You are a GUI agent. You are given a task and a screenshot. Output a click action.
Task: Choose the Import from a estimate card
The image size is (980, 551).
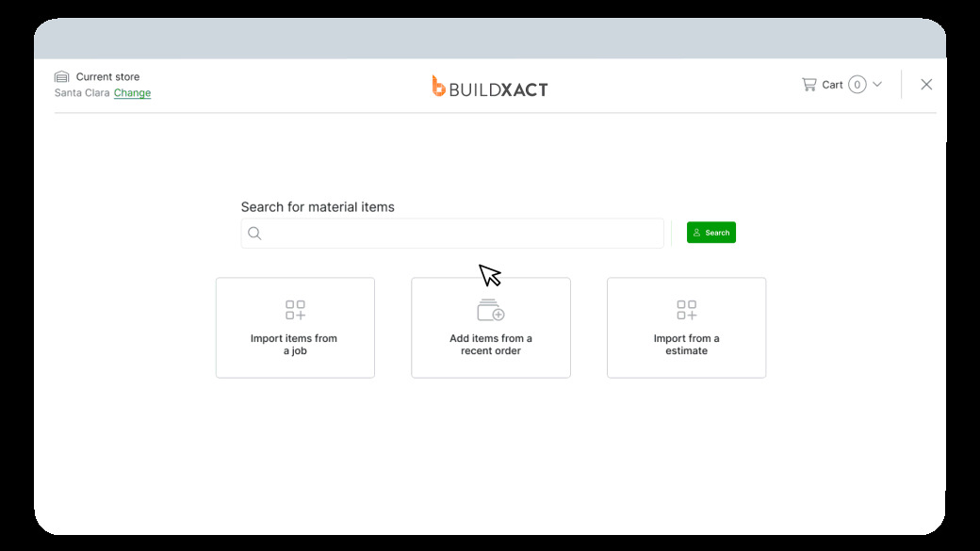click(x=686, y=328)
